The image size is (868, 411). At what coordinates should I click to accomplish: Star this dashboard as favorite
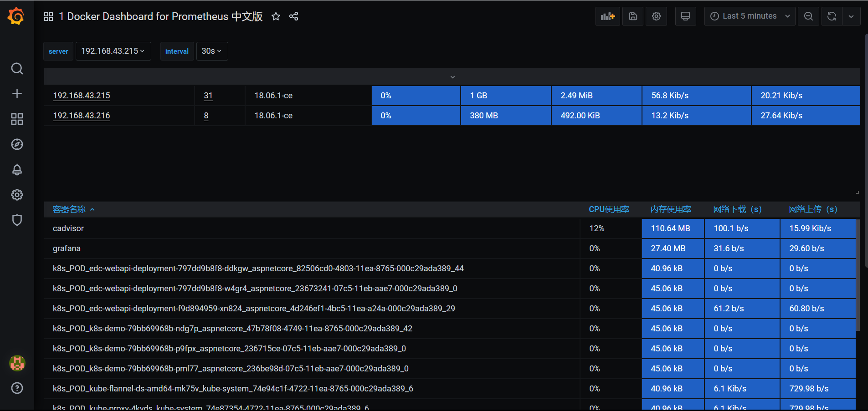[276, 16]
